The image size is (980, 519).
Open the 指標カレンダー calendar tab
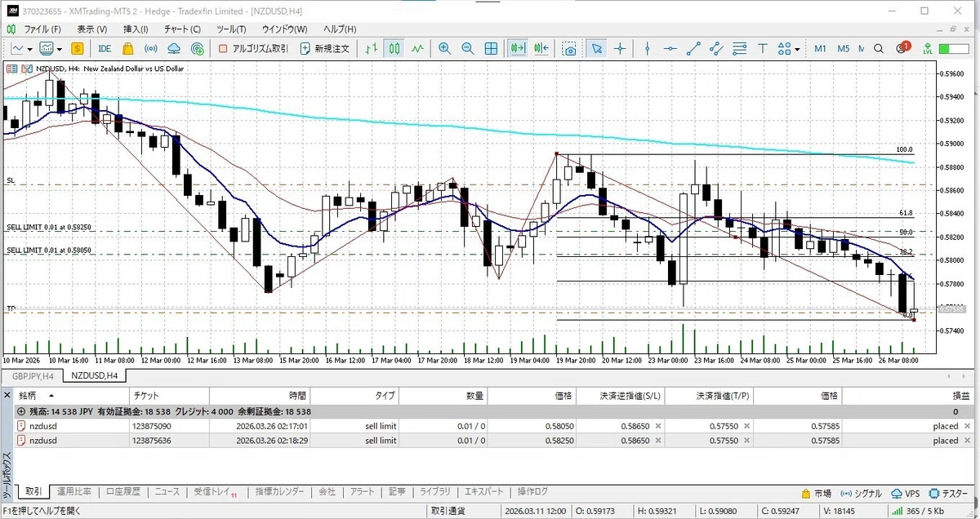click(x=279, y=492)
